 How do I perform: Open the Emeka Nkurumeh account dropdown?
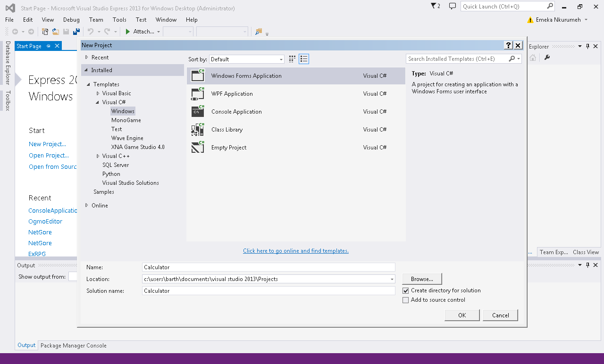pos(586,20)
